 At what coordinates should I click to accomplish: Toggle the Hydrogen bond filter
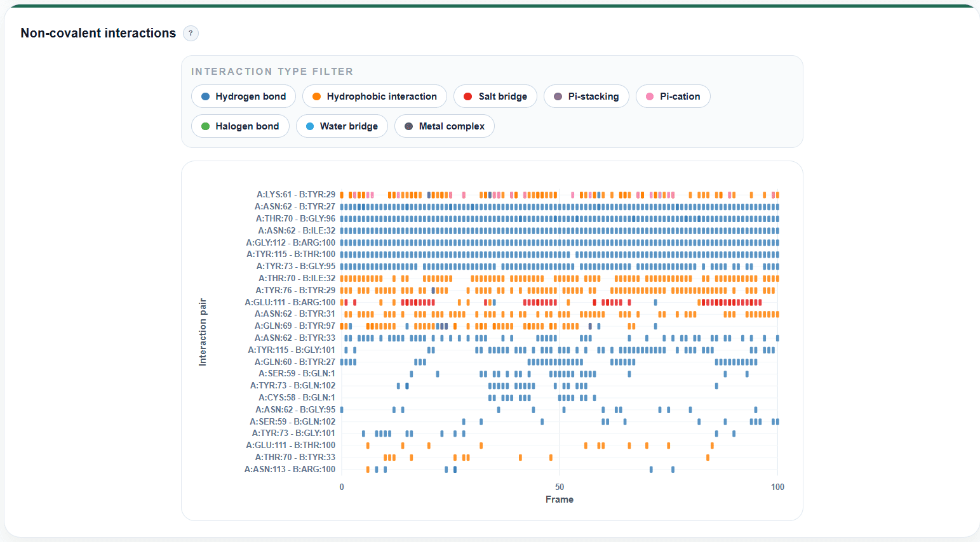point(243,96)
